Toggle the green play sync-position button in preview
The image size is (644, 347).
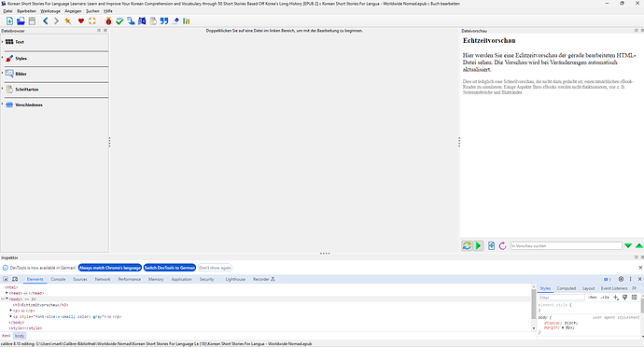tap(479, 245)
